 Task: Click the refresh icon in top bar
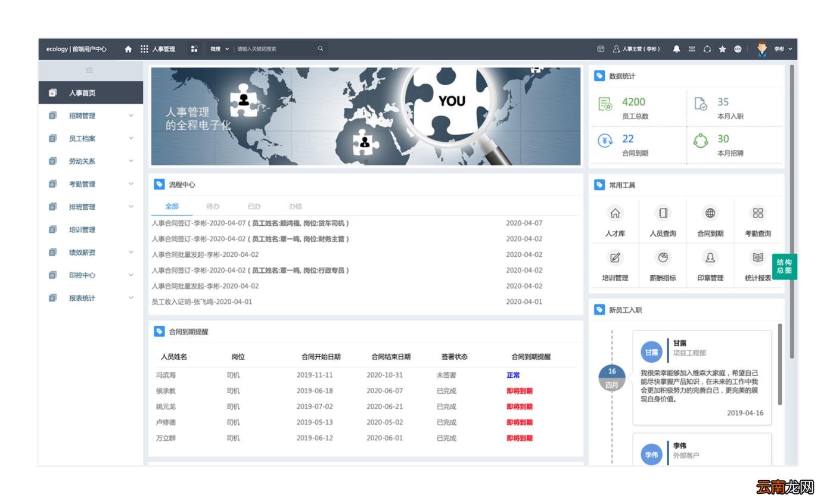pos(707,49)
